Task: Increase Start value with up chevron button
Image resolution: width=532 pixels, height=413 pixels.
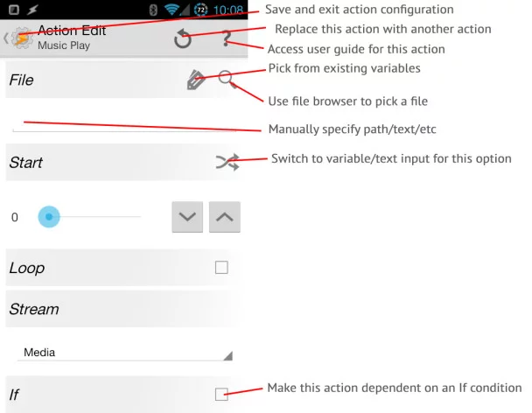Action: point(225,217)
